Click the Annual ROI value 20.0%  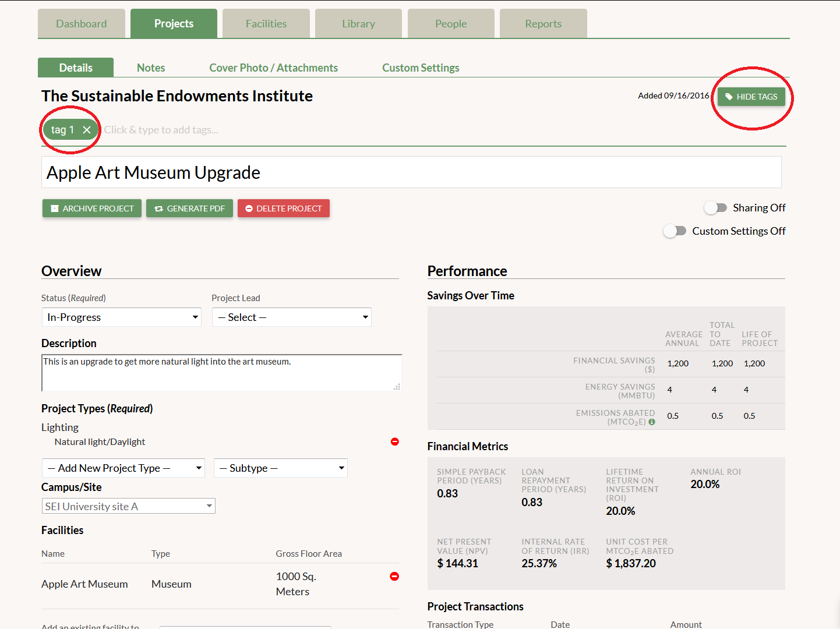coord(705,484)
